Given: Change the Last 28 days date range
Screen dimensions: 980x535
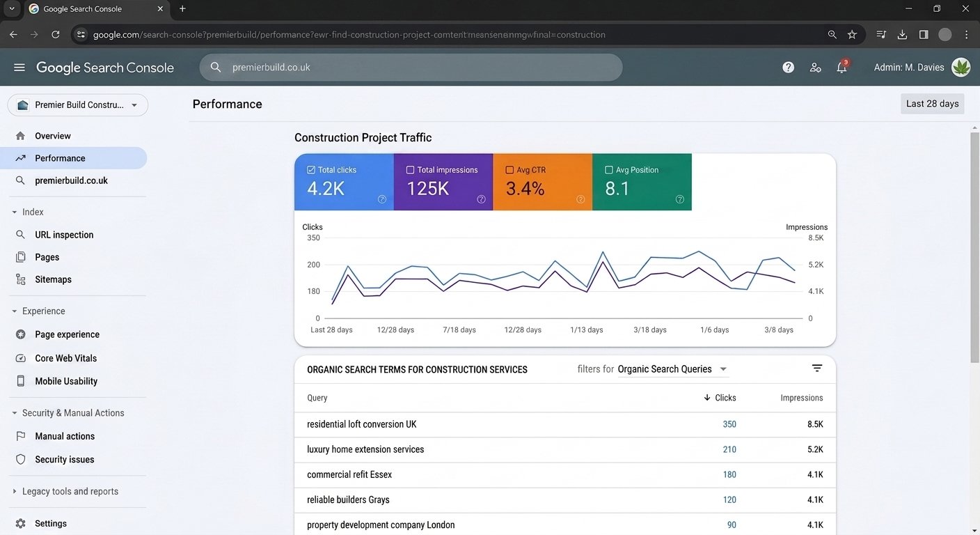Looking at the screenshot, I should [x=933, y=104].
